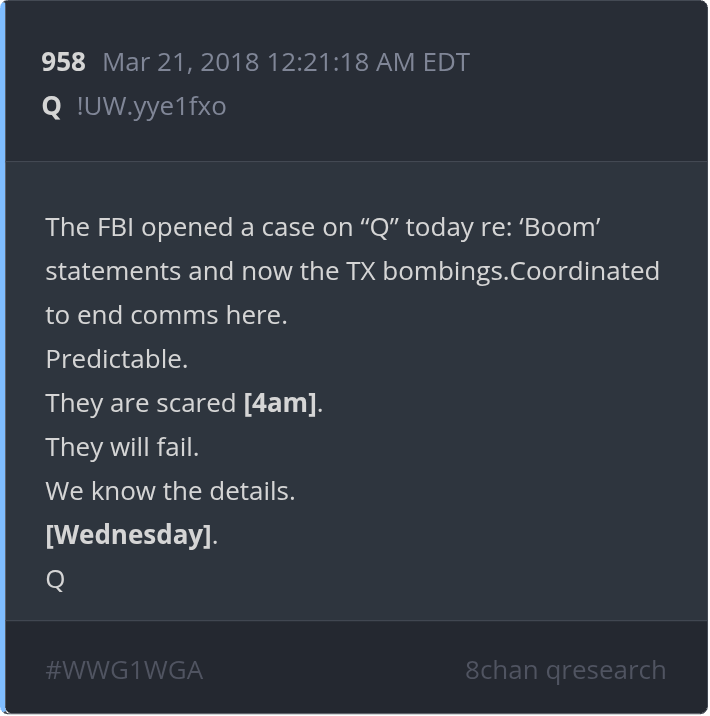Click the words "They are scared"
Image resolution: width=710 pixels, height=716 pixels.
pos(141,403)
